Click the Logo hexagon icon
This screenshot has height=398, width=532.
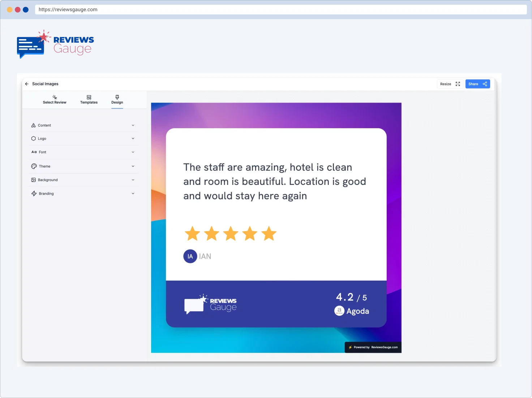point(34,139)
